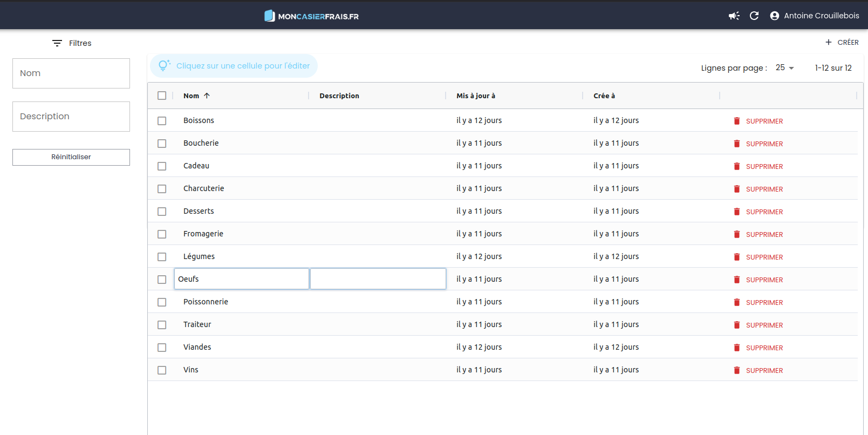Toggle the select-all checkbox in table header
The width and height of the screenshot is (868, 435).
(162, 96)
